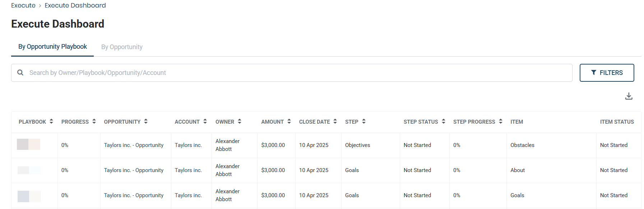Sort by Account column sort icon
The image size is (644, 209).
[x=205, y=122]
